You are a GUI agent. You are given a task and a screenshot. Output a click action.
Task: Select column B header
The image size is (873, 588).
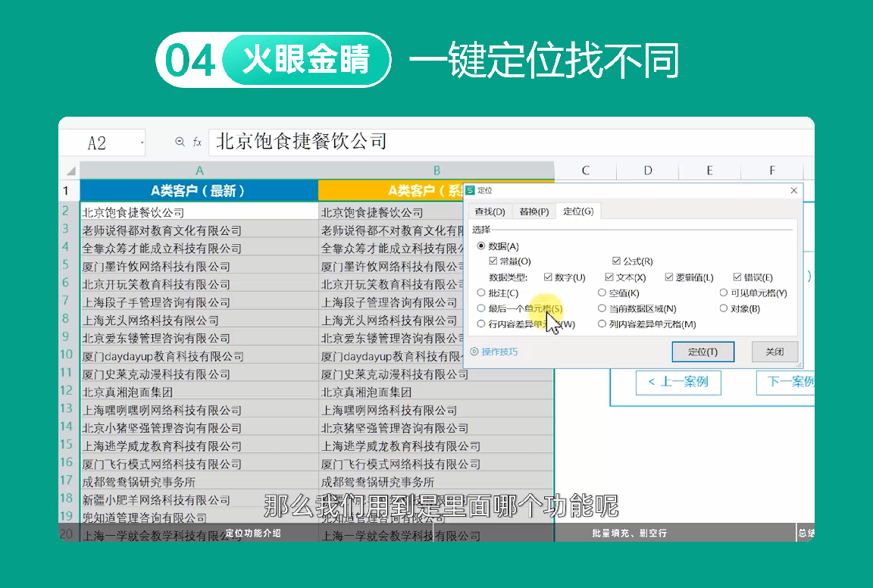point(436,170)
